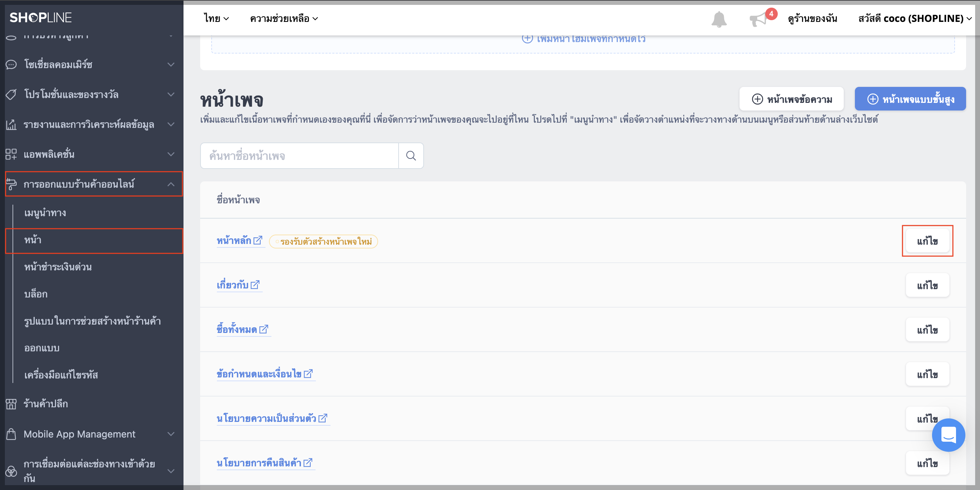980x490 pixels.
Task: Open the ข้อกำหนดและเงื่อนไข page link
Action: click(259, 374)
